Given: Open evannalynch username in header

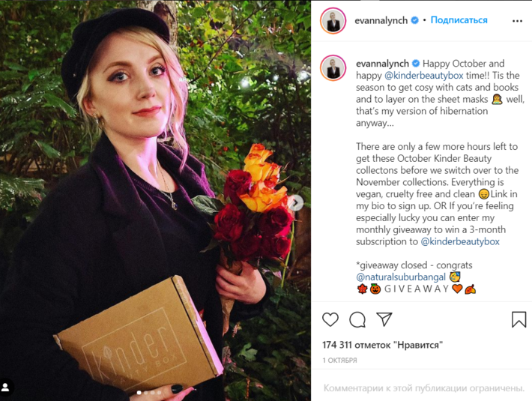Looking at the screenshot, I should tap(381, 21).
